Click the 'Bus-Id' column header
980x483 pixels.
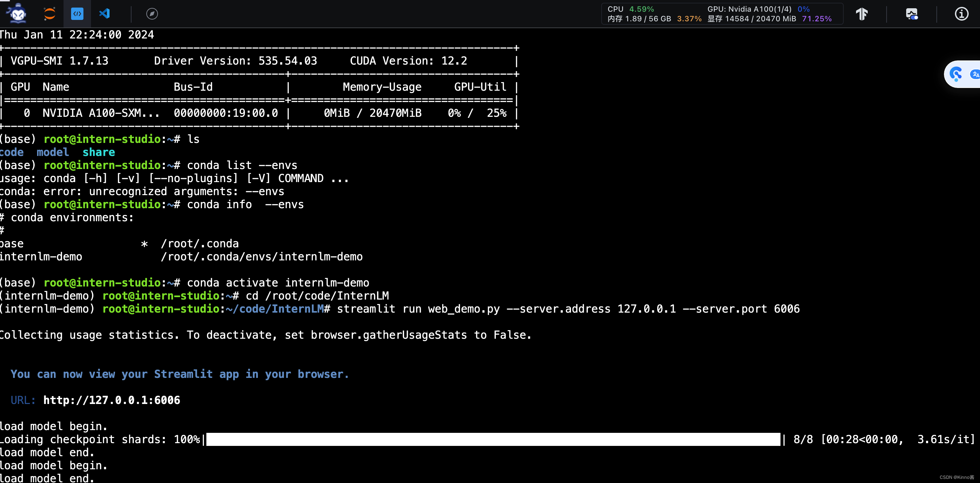(193, 87)
